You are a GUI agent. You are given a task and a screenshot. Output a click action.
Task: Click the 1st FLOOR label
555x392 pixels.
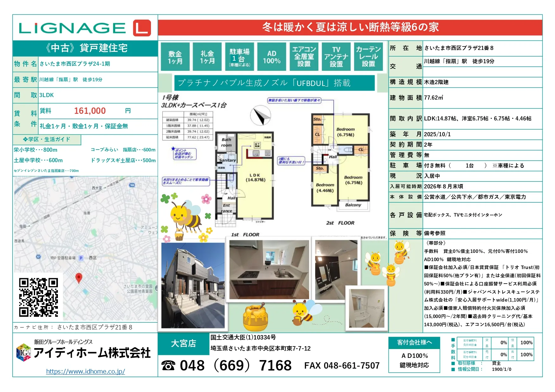(245, 235)
